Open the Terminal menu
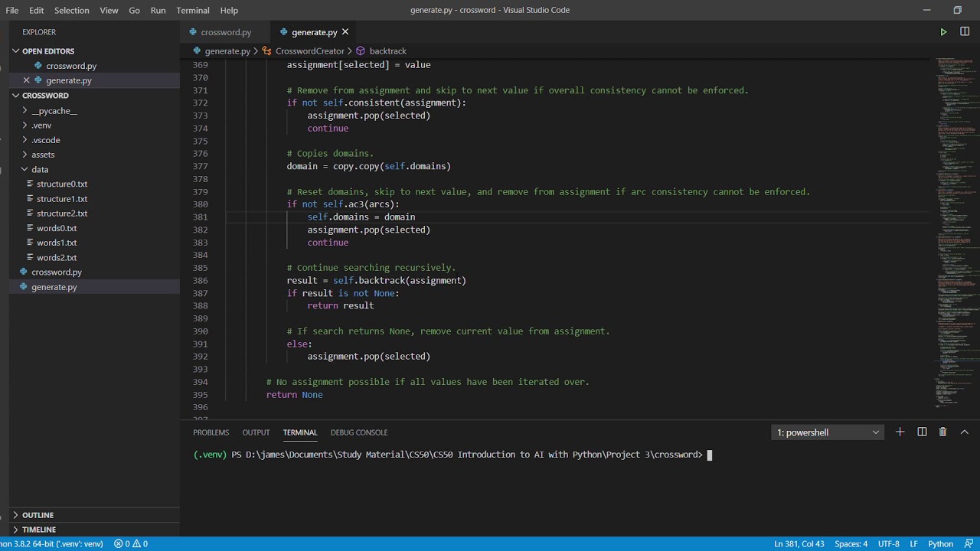This screenshot has width=980, height=551. pos(193,10)
